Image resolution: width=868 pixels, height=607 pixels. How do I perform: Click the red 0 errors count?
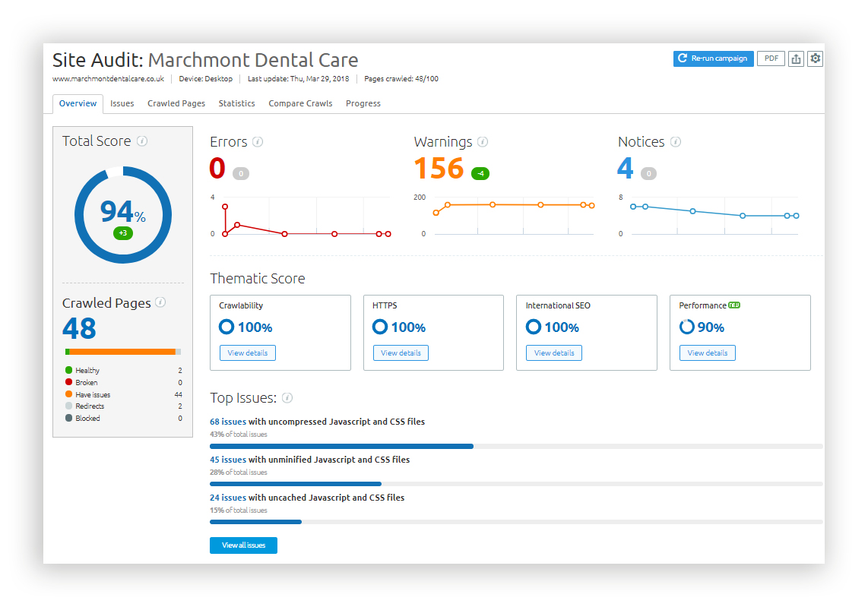coord(217,168)
